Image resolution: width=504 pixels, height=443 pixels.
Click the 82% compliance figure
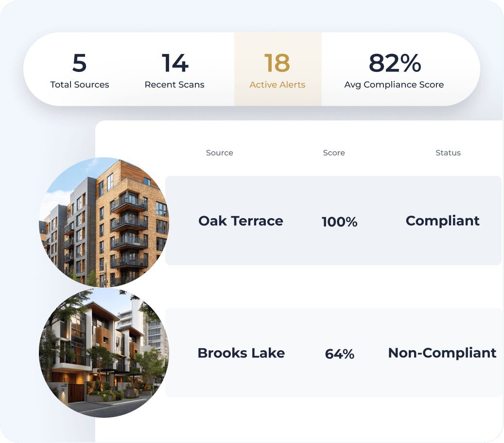pyautogui.click(x=395, y=64)
